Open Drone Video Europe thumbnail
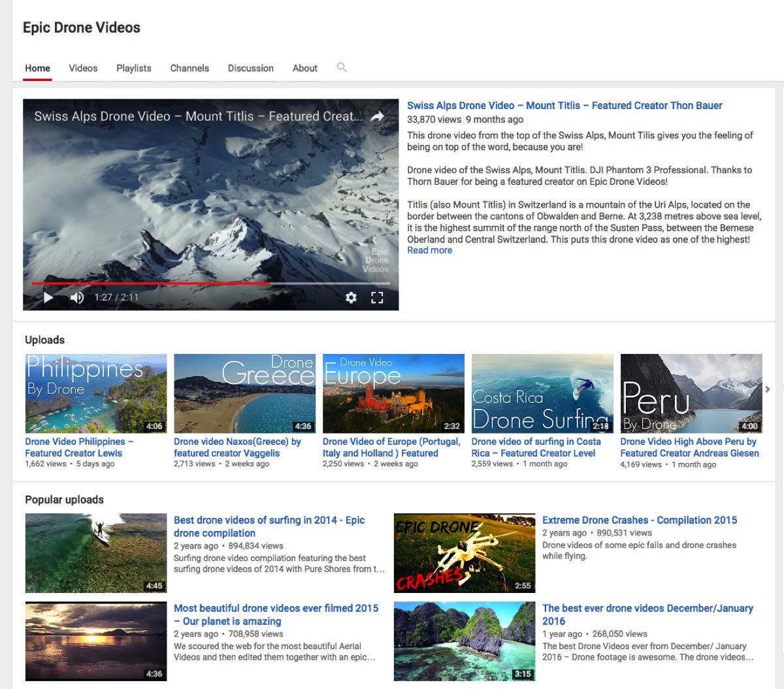The height and width of the screenshot is (689, 784). [x=393, y=393]
